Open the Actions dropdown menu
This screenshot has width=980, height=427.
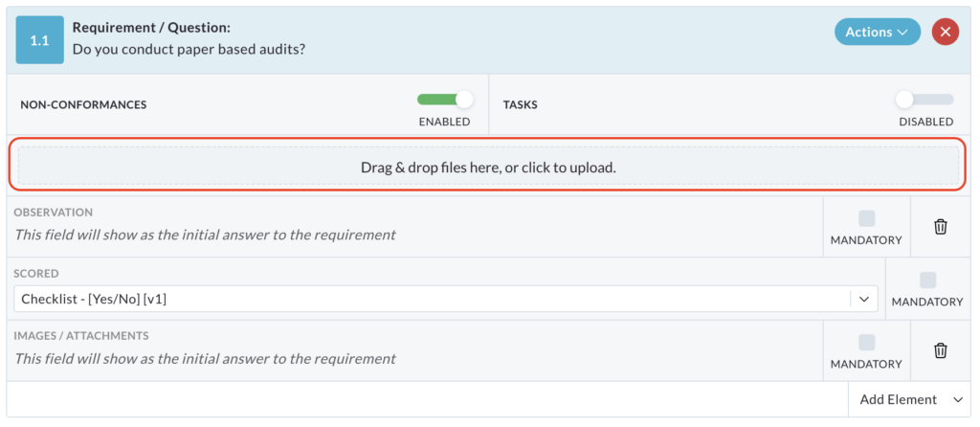click(877, 32)
